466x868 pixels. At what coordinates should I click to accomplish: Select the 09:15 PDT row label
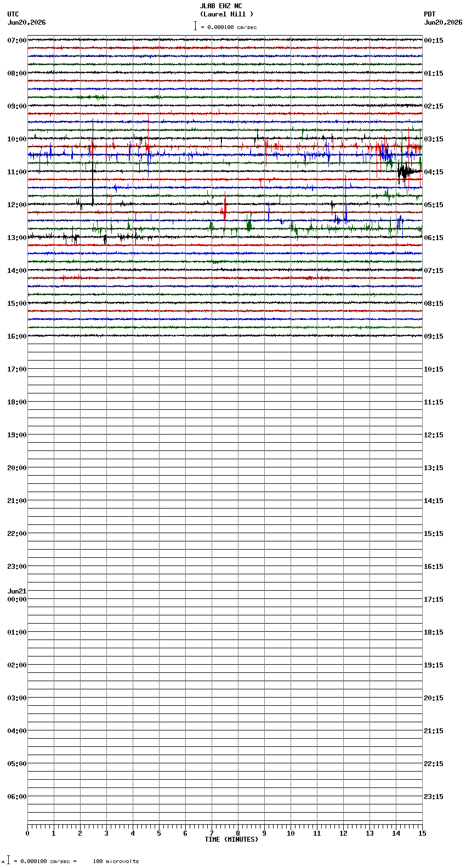pyautogui.click(x=434, y=336)
